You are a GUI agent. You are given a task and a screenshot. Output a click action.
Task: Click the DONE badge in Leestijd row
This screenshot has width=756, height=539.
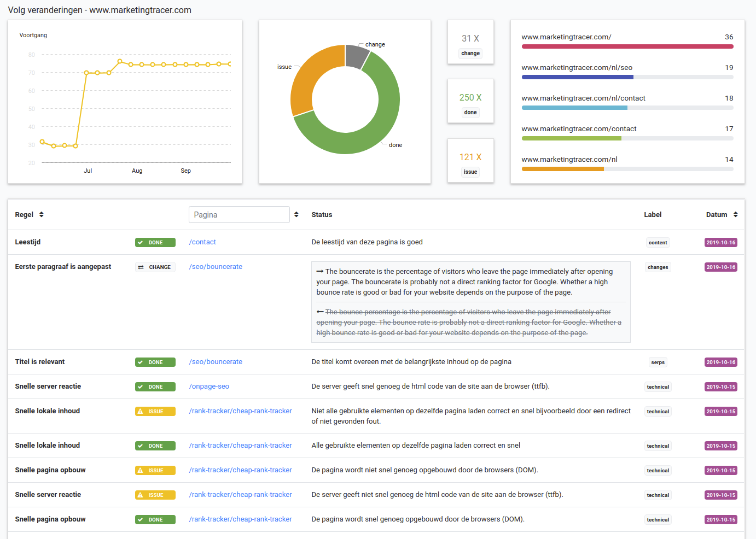pos(155,243)
